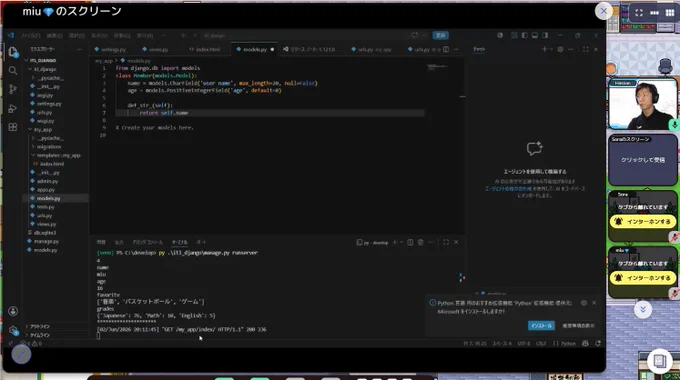Screen dimensions: 680x380
Task: Maximize the chat panel
Action: point(585,49)
